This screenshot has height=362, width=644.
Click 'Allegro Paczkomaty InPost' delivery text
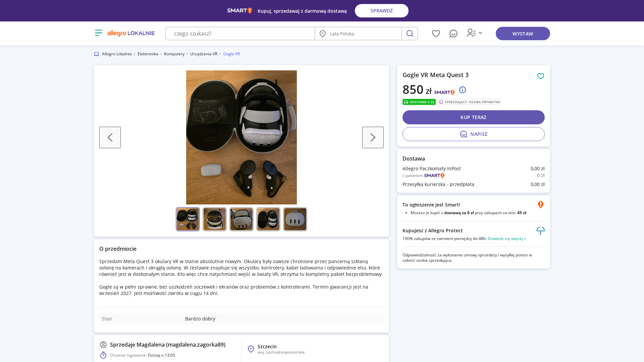[x=432, y=169]
